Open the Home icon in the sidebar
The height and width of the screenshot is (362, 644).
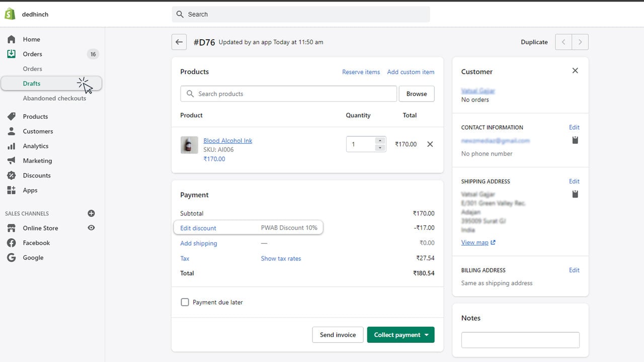click(12, 39)
